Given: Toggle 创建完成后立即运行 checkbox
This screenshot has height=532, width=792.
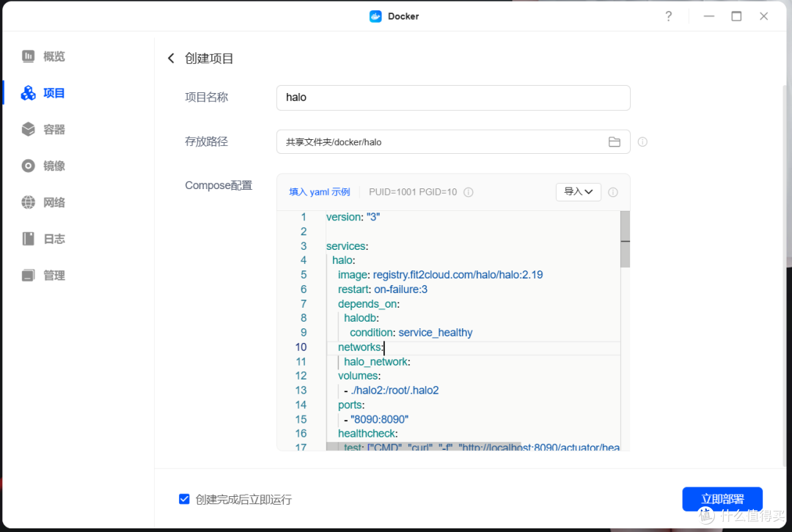Looking at the screenshot, I should pyautogui.click(x=184, y=499).
